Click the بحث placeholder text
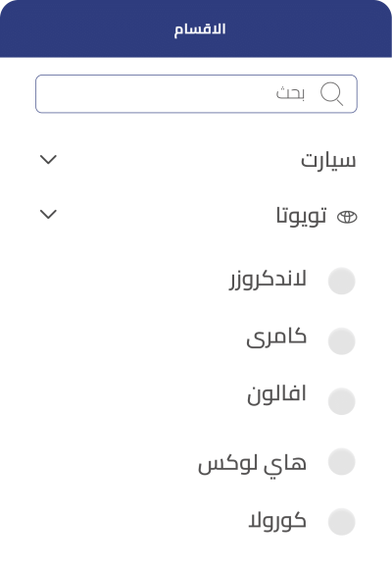This screenshot has height=571, width=392. point(290,93)
